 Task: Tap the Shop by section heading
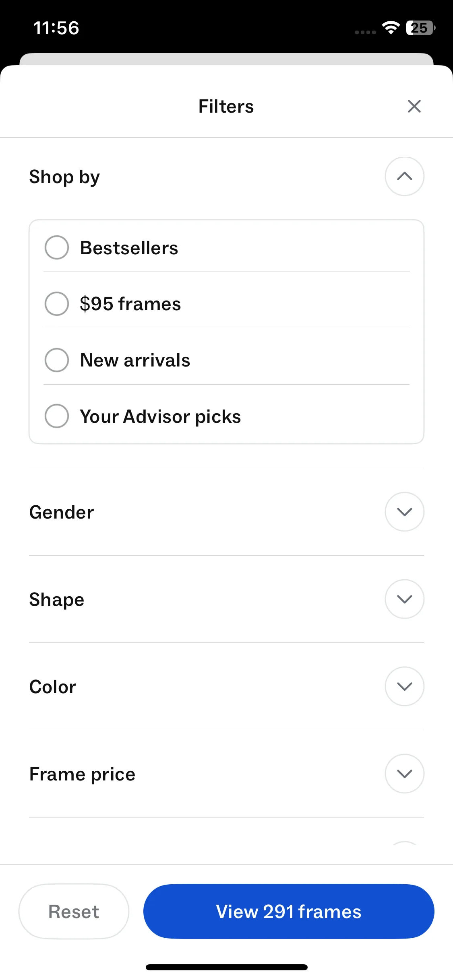[64, 177]
